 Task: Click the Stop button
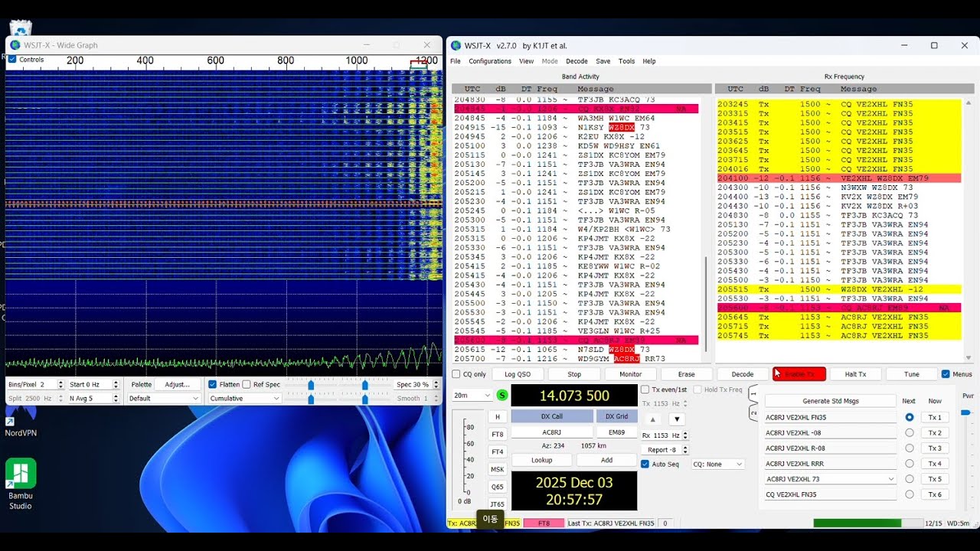click(574, 374)
